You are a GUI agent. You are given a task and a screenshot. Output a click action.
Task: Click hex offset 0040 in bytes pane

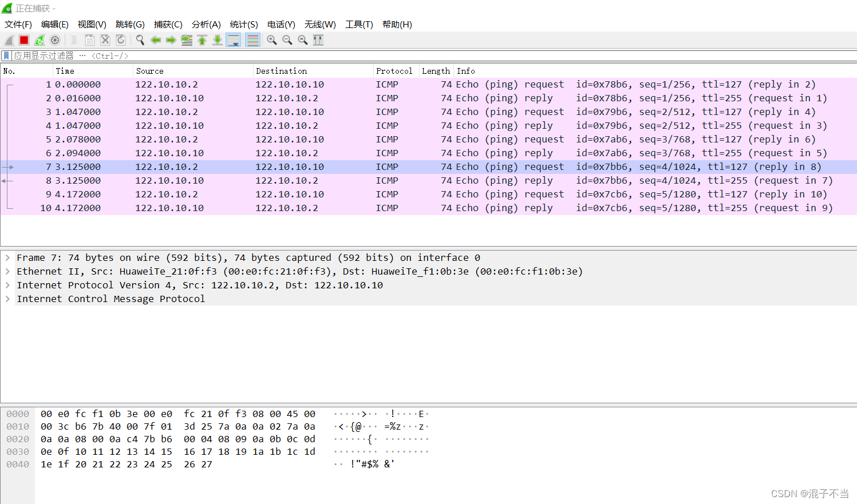tap(18, 465)
